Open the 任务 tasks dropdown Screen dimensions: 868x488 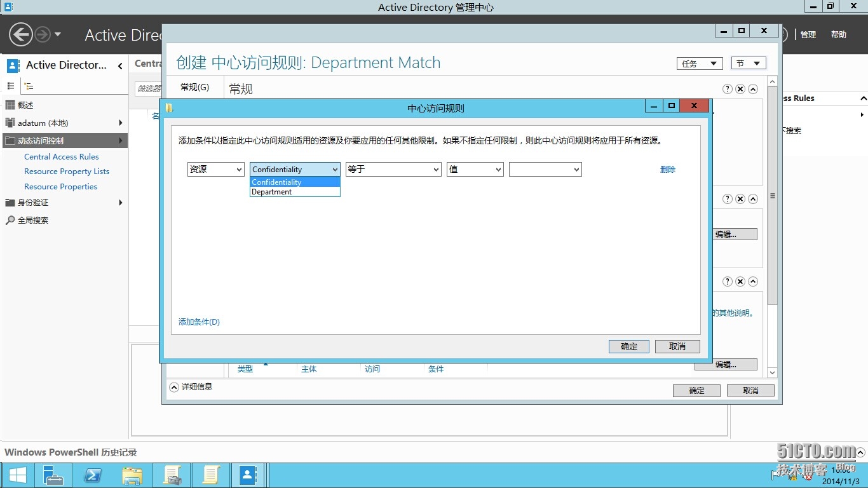(x=699, y=64)
